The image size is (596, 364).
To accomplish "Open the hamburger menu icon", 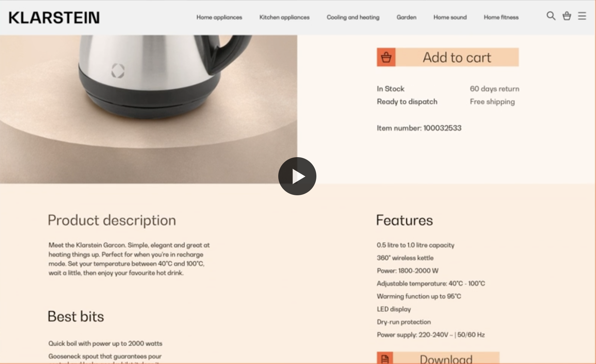I will 582,16.
